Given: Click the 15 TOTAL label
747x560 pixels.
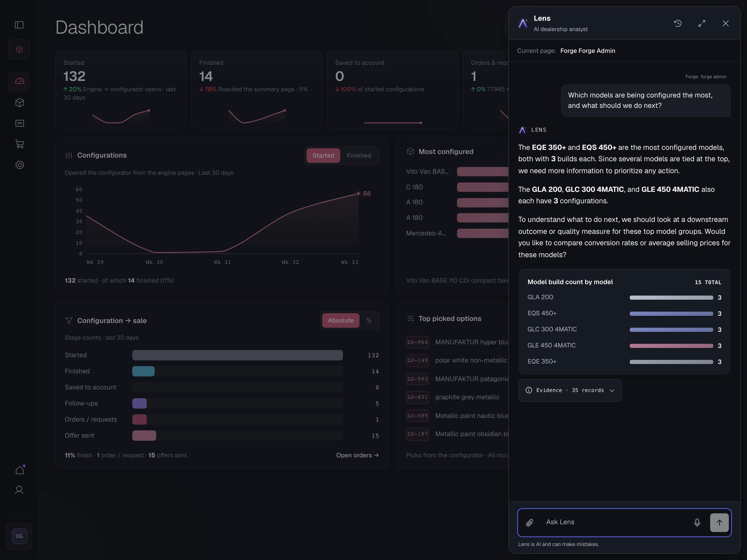Looking at the screenshot, I should point(708,282).
